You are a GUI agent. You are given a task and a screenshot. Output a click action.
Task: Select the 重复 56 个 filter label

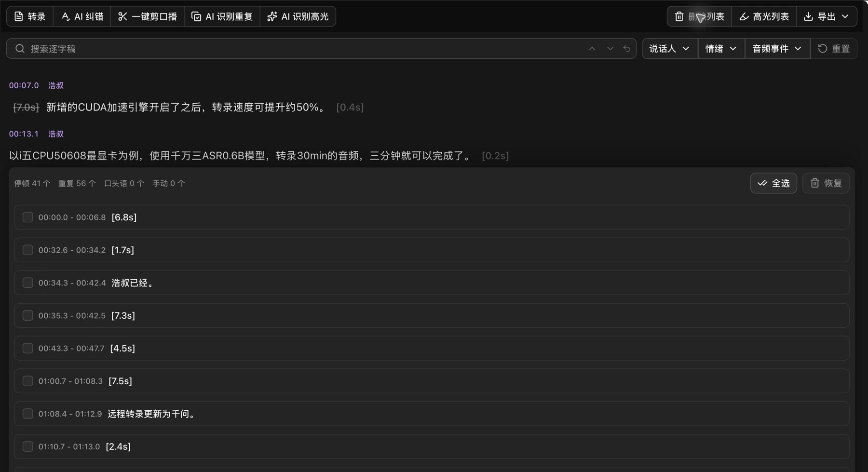point(77,184)
